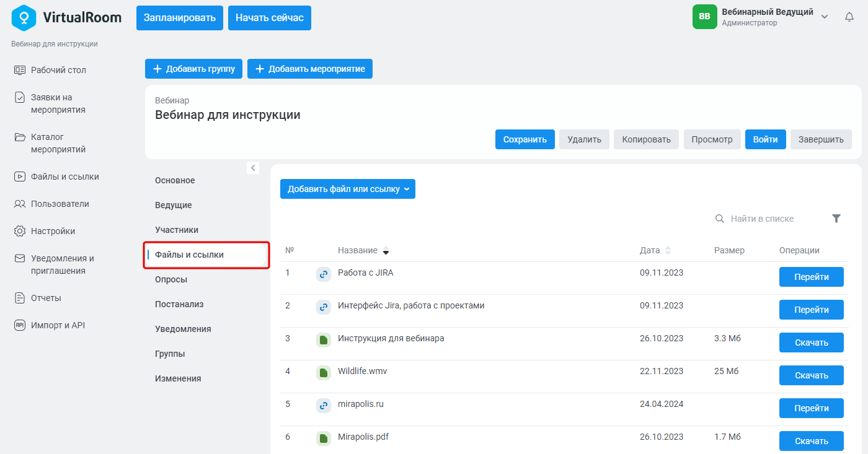Click the Импорт и API icon
This screenshot has width=868, height=454.
point(20,325)
